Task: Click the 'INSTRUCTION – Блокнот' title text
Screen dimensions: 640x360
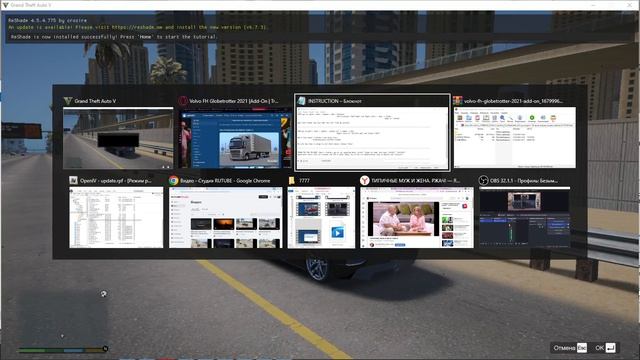Action: pos(335,101)
